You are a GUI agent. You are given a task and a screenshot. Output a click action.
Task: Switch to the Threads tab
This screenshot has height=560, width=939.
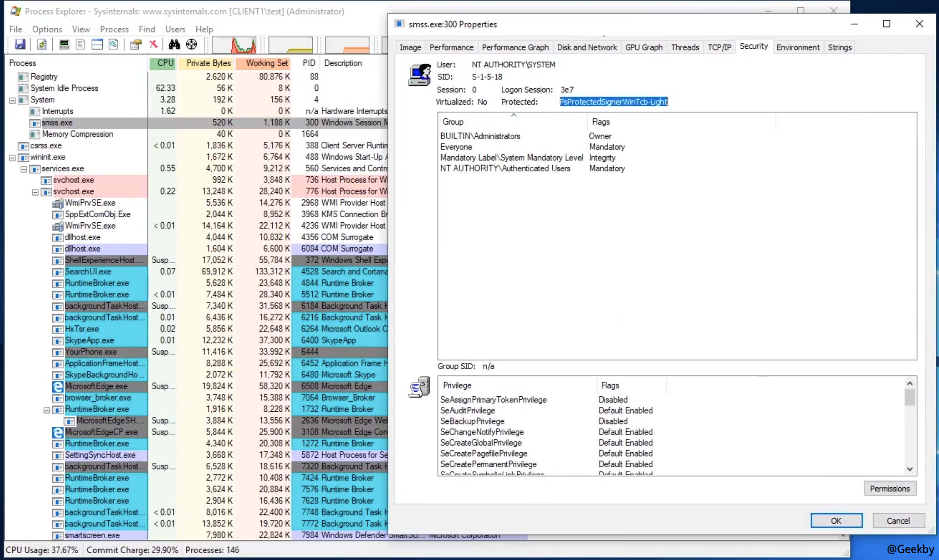coord(684,47)
